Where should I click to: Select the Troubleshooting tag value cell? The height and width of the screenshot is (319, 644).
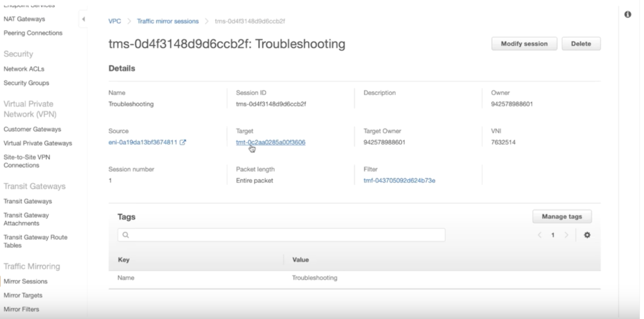pos(315,278)
